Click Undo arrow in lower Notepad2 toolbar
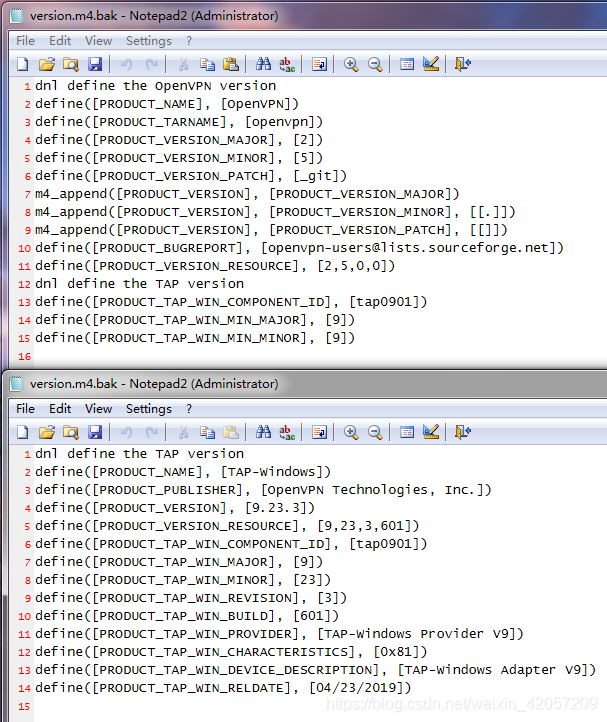Viewport: 607px width, 722px height. coord(126,432)
